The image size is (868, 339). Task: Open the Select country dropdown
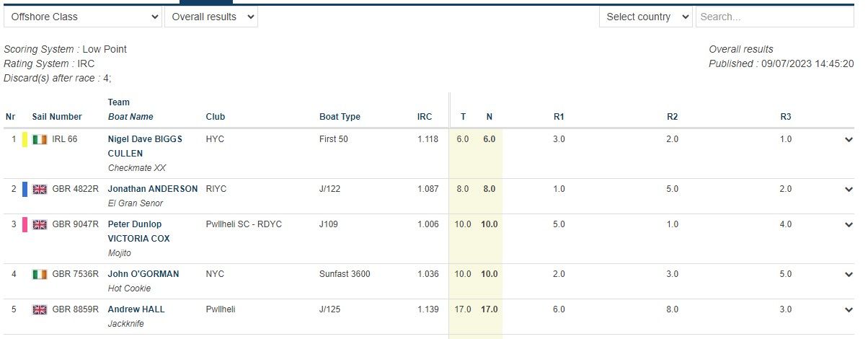645,17
